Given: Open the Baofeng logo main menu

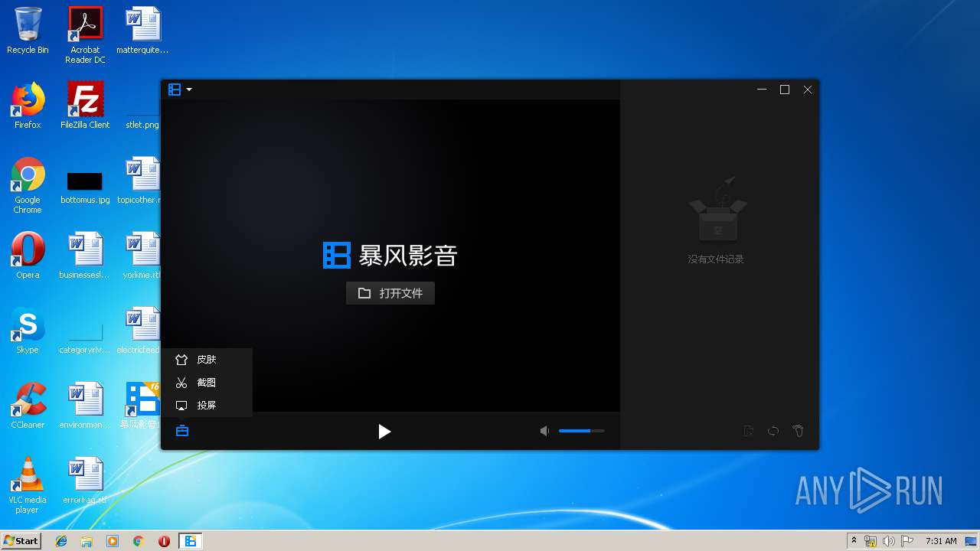Looking at the screenshot, I should click(175, 90).
